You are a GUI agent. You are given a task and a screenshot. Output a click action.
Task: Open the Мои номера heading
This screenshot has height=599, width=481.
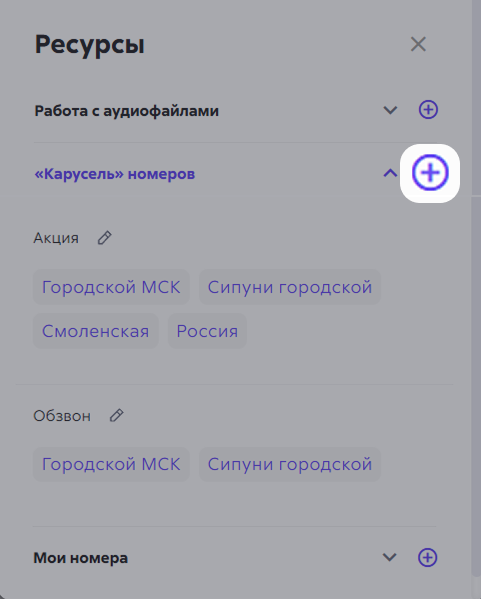coord(81,558)
